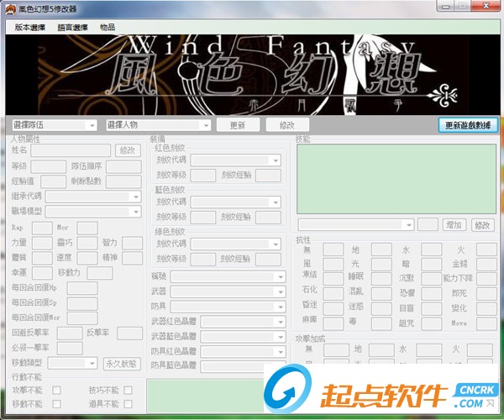Open the 版本選擇 menu
504x420 pixels.
point(30,28)
